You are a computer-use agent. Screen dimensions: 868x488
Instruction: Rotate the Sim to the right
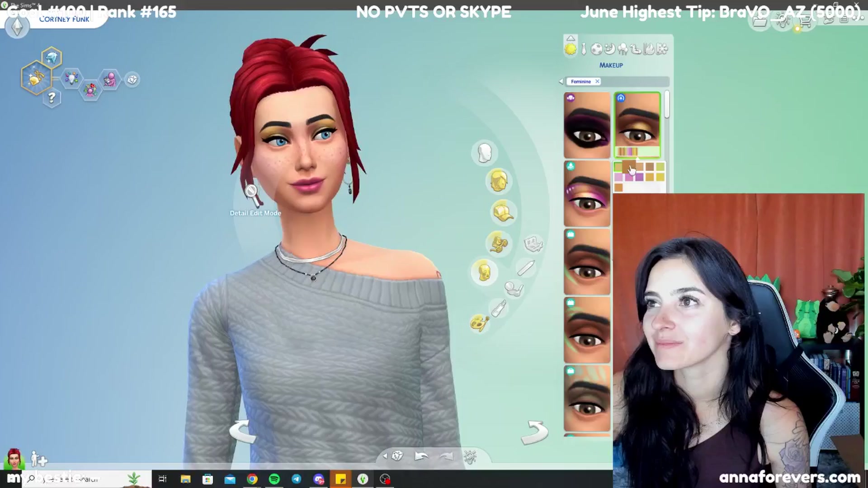point(534,432)
